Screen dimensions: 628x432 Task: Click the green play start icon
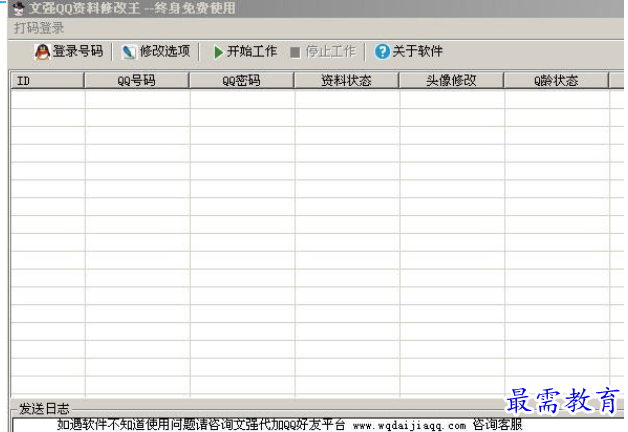[x=218, y=52]
